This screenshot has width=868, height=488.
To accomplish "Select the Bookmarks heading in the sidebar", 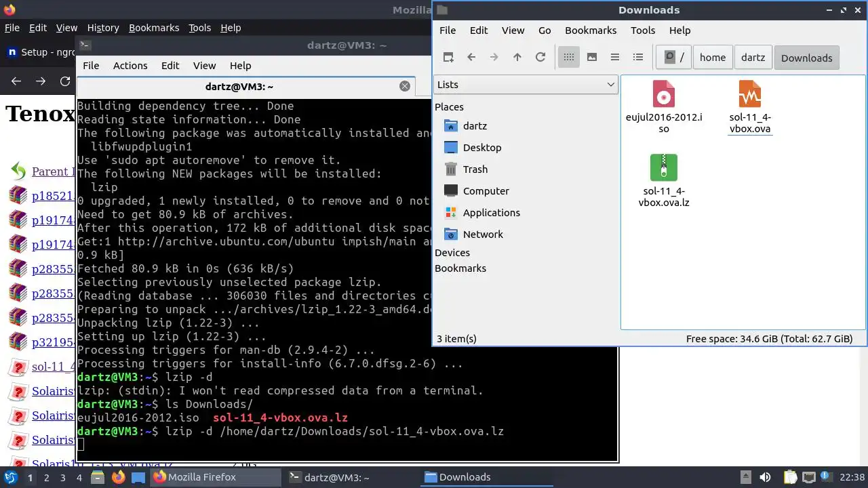I will [x=460, y=268].
